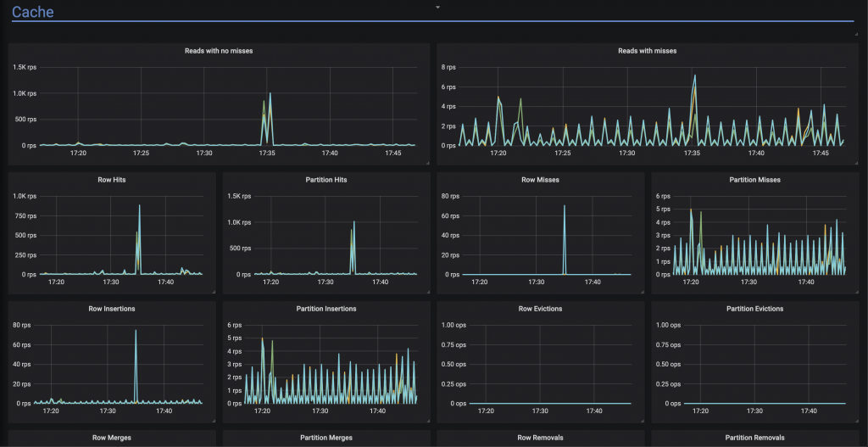The height and width of the screenshot is (447, 868).
Task: Click the Partition Insertions panel title
Action: (x=326, y=309)
